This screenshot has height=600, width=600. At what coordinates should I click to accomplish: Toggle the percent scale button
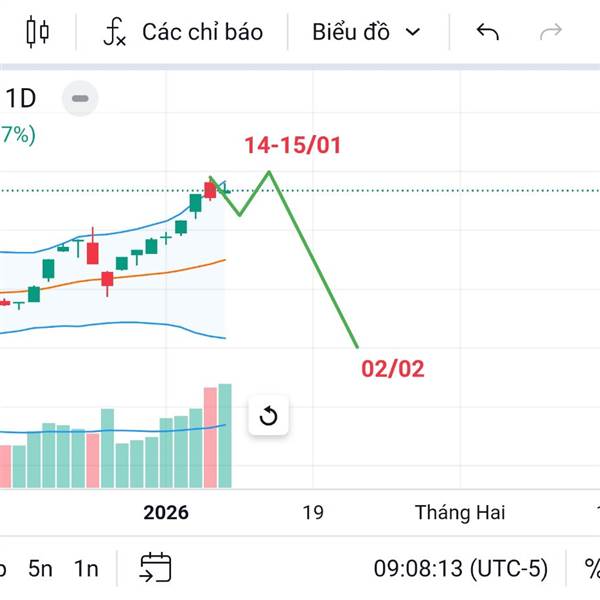591,569
